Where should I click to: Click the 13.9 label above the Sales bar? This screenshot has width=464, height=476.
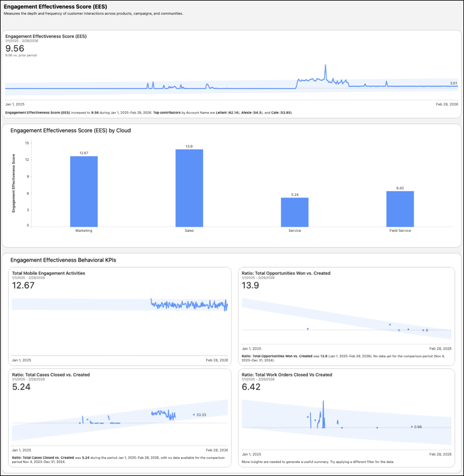coord(189,146)
